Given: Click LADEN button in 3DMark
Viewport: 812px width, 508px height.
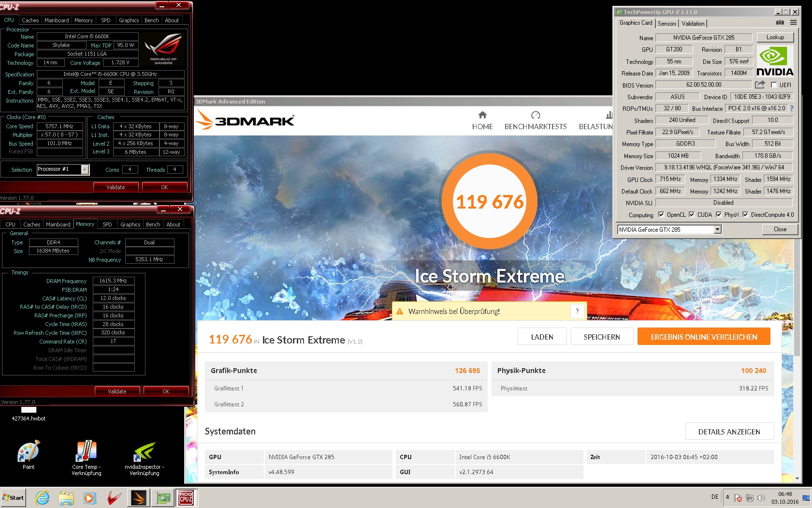Looking at the screenshot, I should point(542,337).
